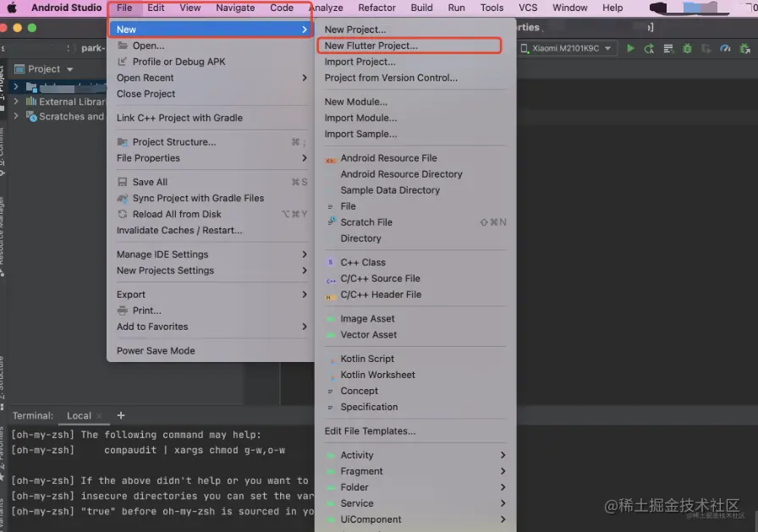Choose Import Module...
This screenshot has height=532, width=758.
pos(415,118)
